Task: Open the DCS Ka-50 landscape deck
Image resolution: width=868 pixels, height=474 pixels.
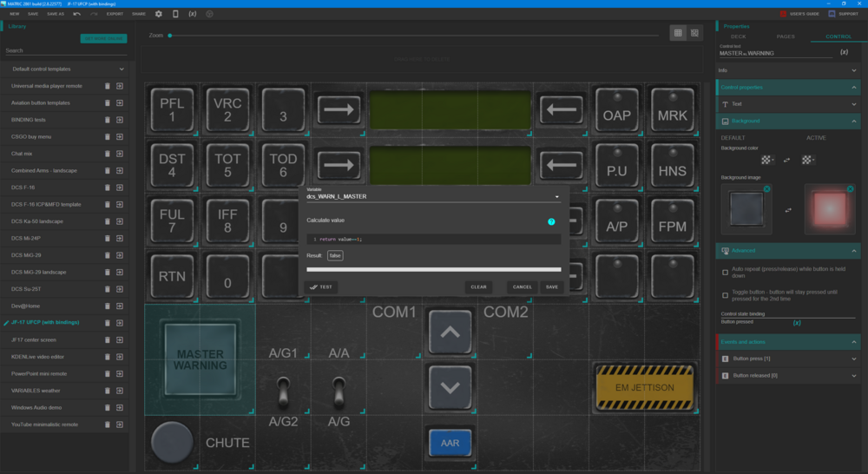Action: 120,221
